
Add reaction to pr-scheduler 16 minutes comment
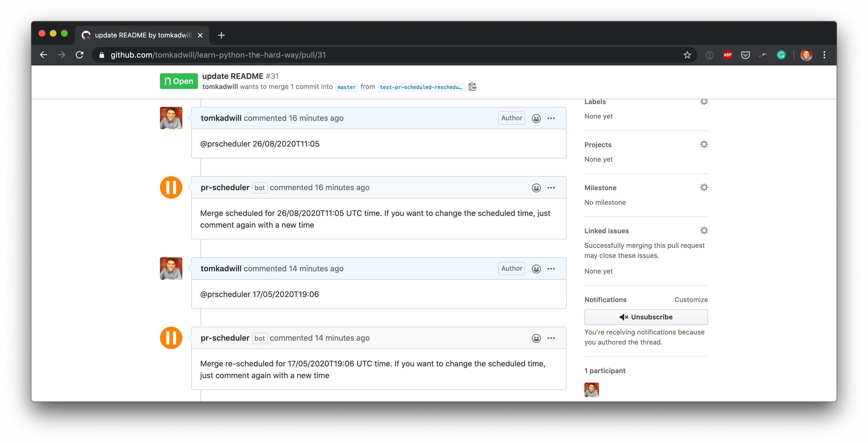coord(536,188)
